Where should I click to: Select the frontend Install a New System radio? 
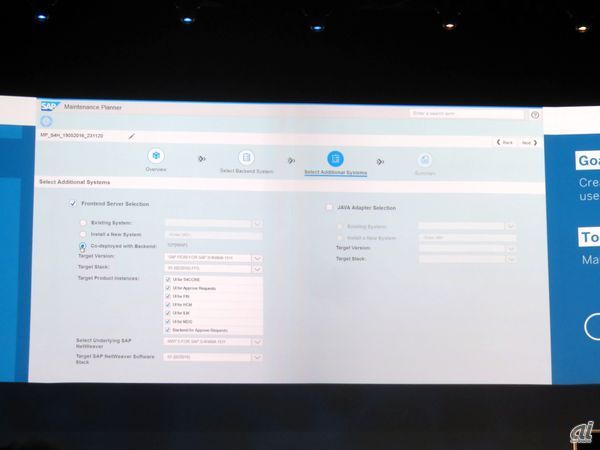click(x=83, y=234)
